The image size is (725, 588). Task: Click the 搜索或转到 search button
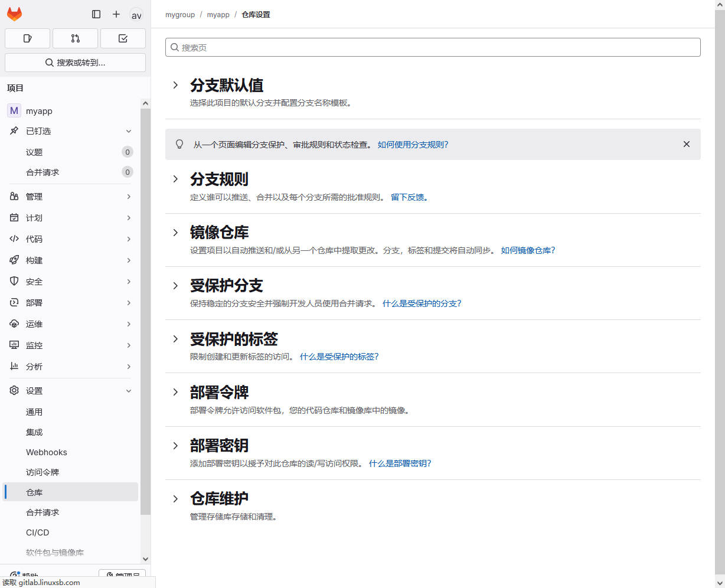click(x=75, y=63)
